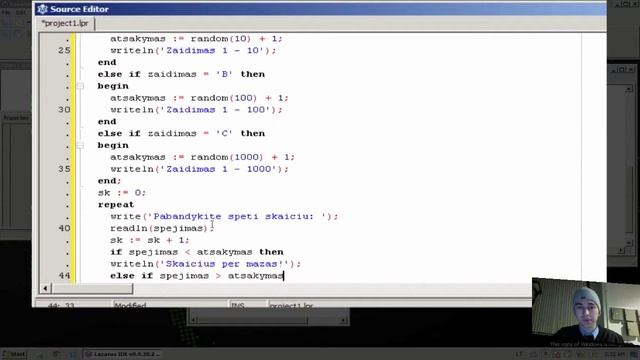Click the background window's horizontal scrollbar right arrow
Image resolution: width=640 pixels, height=360 pixels.
pyautogui.click(x=344, y=320)
